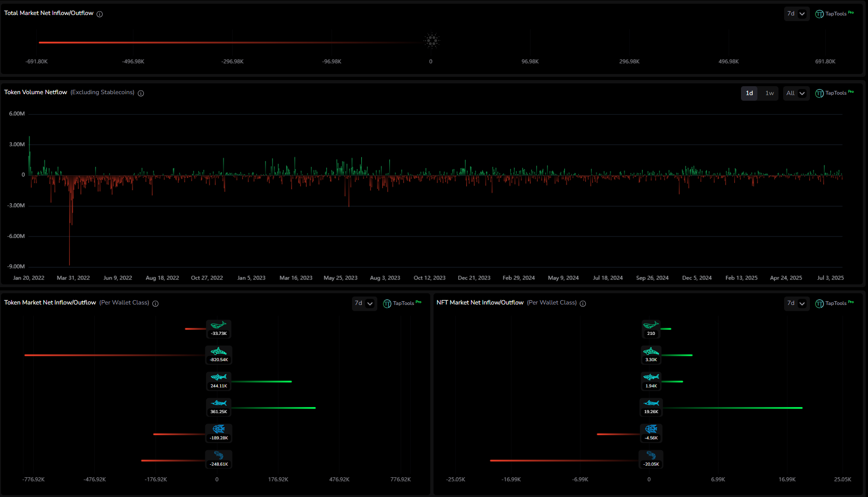868x497 pixels.
Task: Expand the 7d dropdown in Token Market panel
Action: tap(364, 304)
